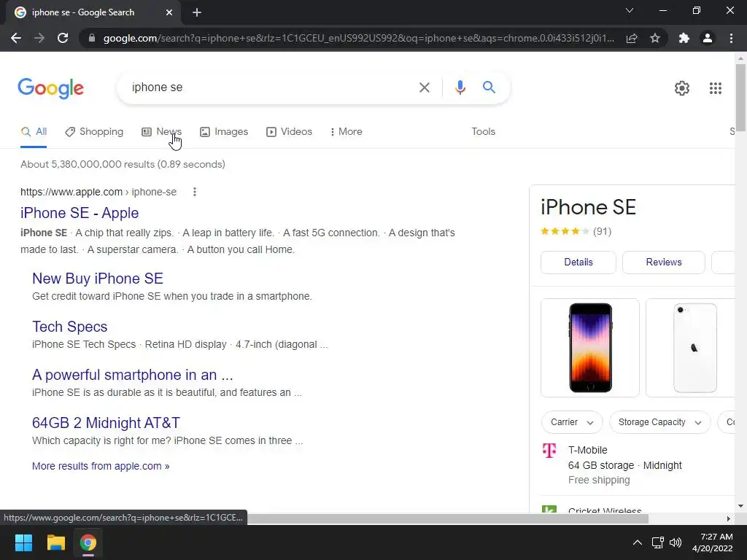
Task: Open the tab search chevron
Action: point(630,10)
